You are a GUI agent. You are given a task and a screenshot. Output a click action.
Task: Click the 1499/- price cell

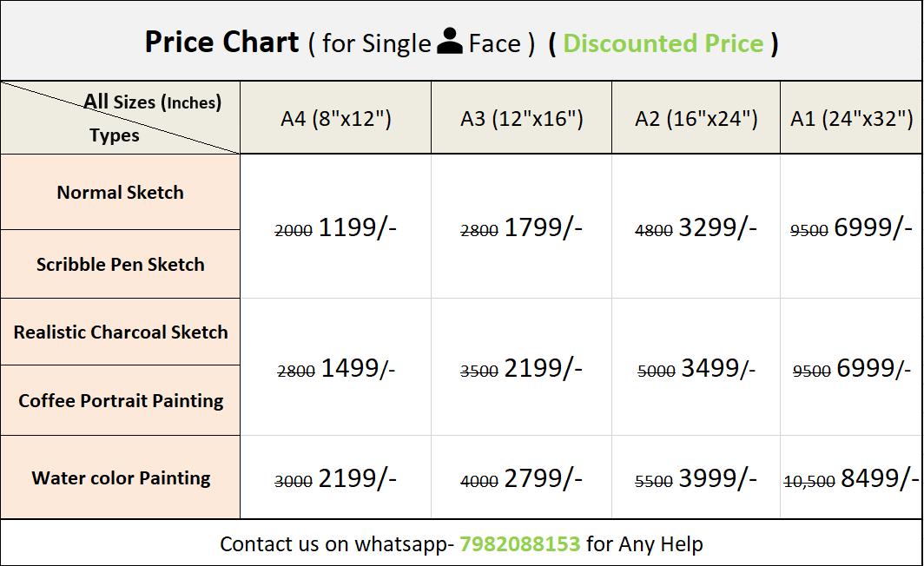(x=336, y=368)
